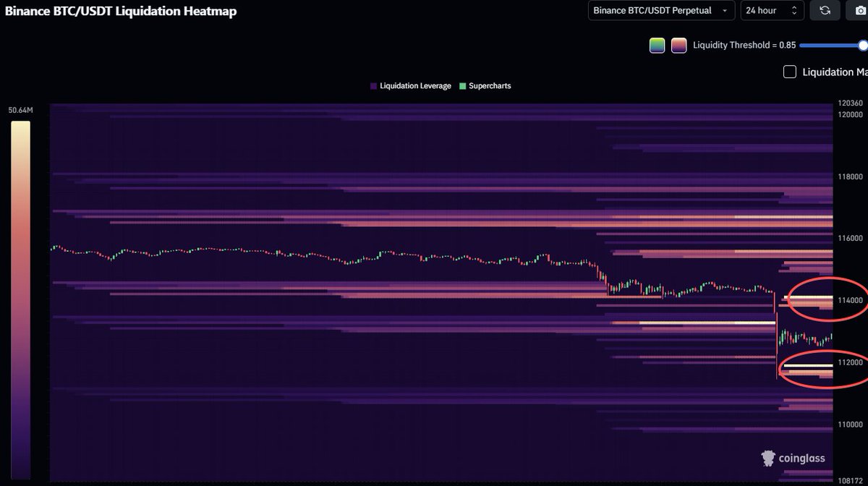The width and height of the screenshot is (868, 486).
Task: Click the 120360 price axis label
Action: pyautogui.click(x=851, y=103)
